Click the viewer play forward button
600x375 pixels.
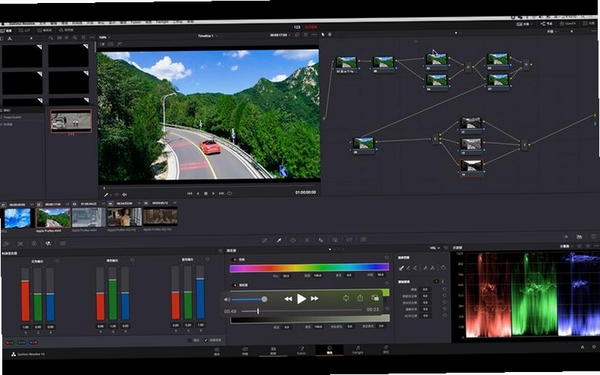[x=214, y=194]
